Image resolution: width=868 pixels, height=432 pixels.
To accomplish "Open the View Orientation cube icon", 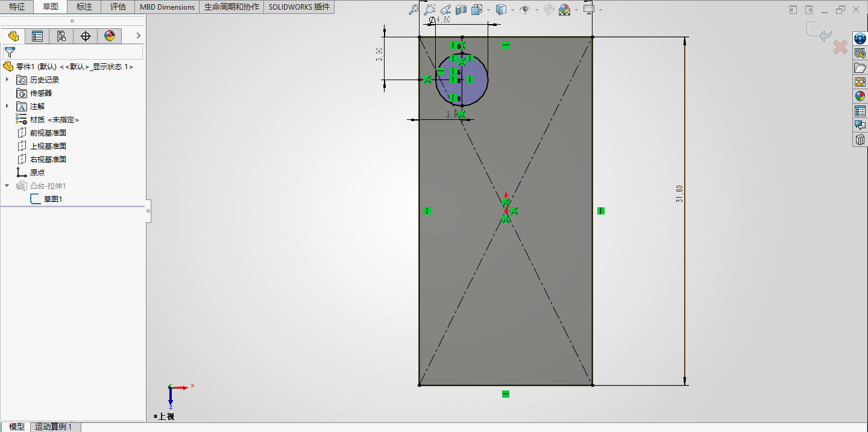I will point(477,10).
